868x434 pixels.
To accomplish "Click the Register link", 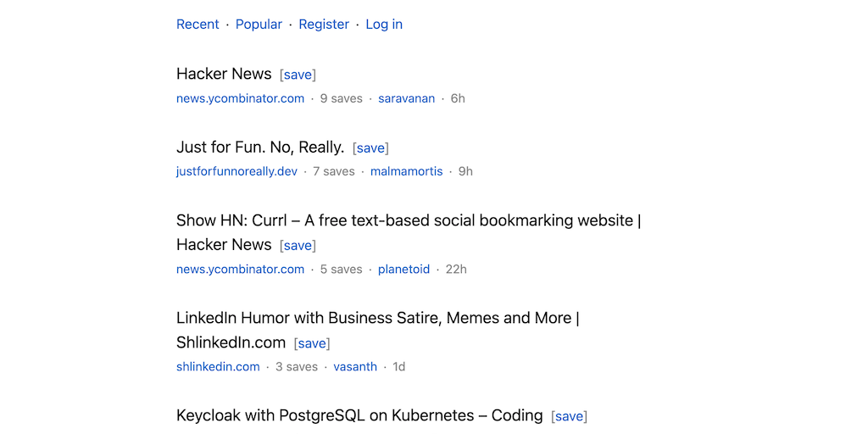I will [x=324, y=25].
